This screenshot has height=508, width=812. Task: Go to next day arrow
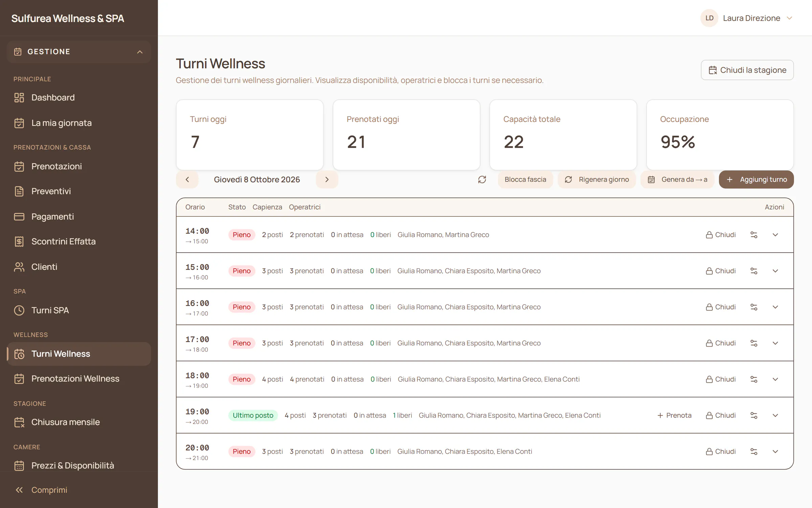pyautogui.click(x=327, y=179)
